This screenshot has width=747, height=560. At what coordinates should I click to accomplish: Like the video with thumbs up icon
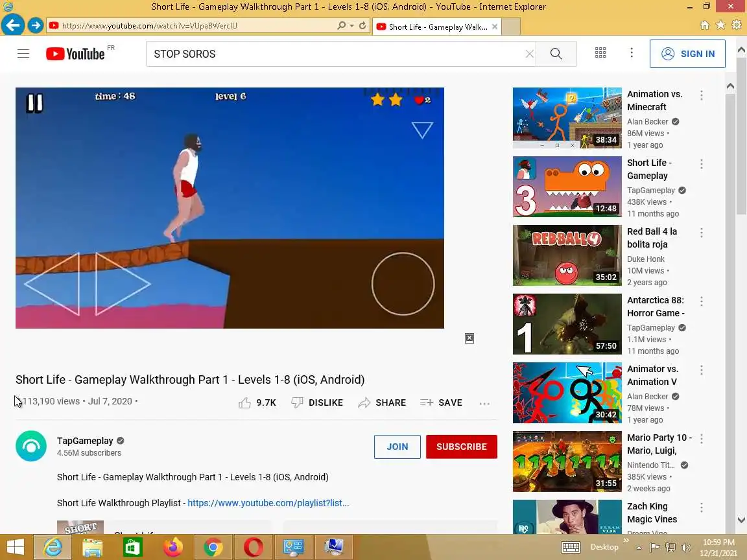pyautogui.click(x=244, y=403)
